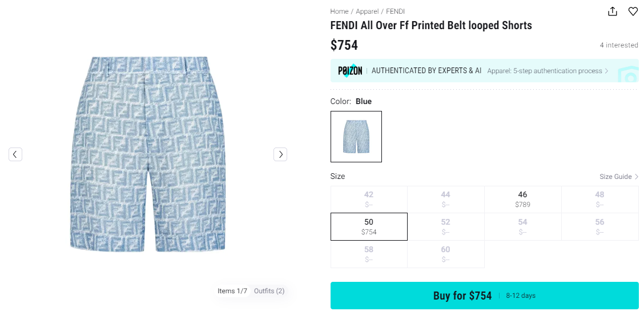Show next product image with right arrow
Viewport: 644px width, 315px height.
click(x=280, y=154)
